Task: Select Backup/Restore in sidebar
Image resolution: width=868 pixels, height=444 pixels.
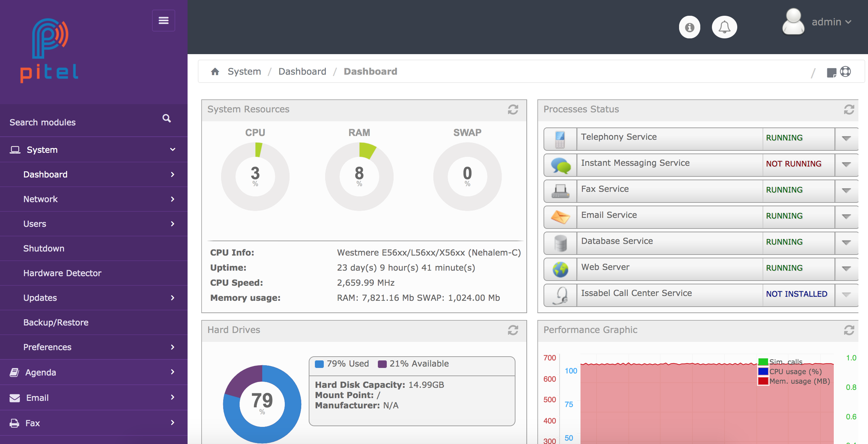Action: (x=56, y=322)
